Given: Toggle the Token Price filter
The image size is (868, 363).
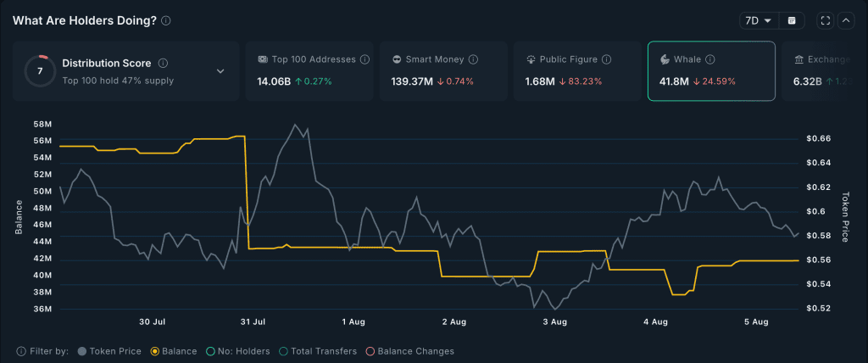Looking at the screenshot, I should (x=81, y=351).
